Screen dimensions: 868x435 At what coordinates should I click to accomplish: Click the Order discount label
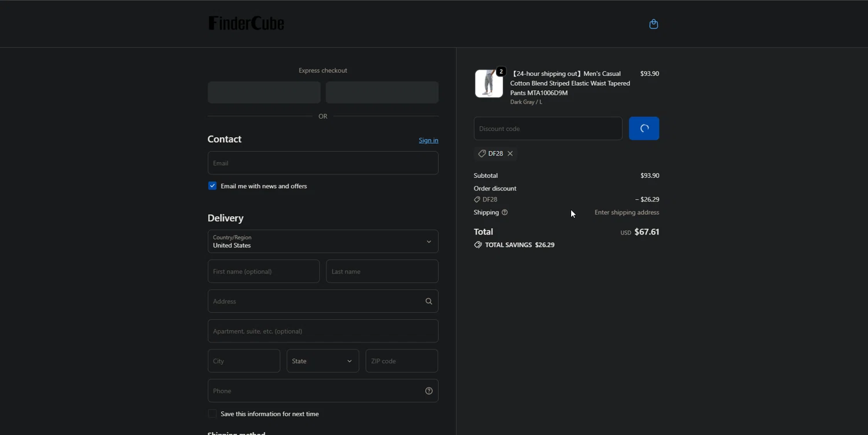pos(495,188)
